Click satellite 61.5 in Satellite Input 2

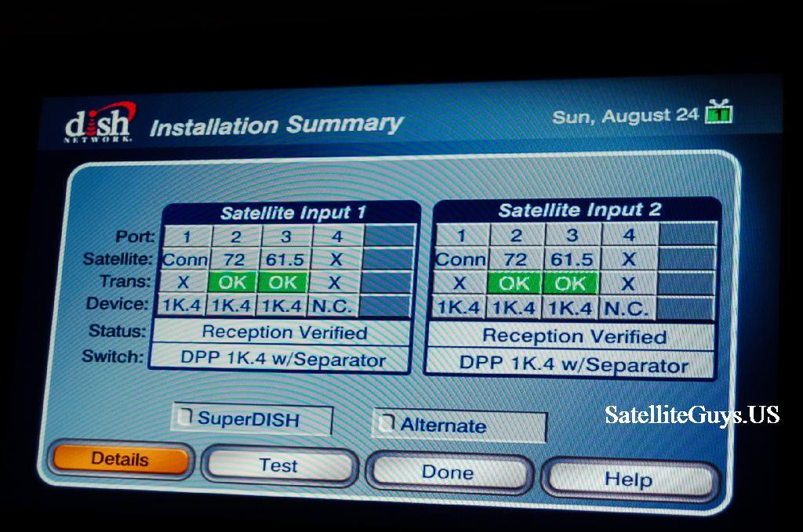click(571, 259)
